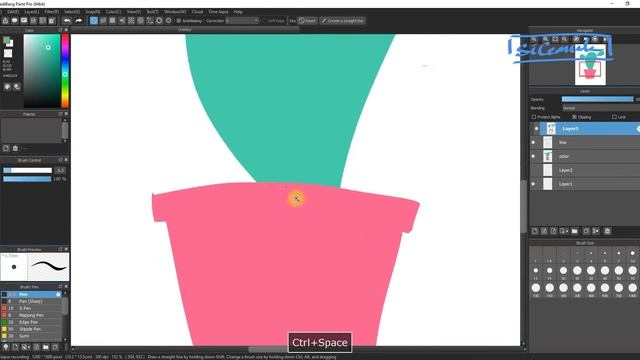Open snap settings icon beside Antialiasing
The width and height of the screenshot is (640, 360).
[169, 20]
